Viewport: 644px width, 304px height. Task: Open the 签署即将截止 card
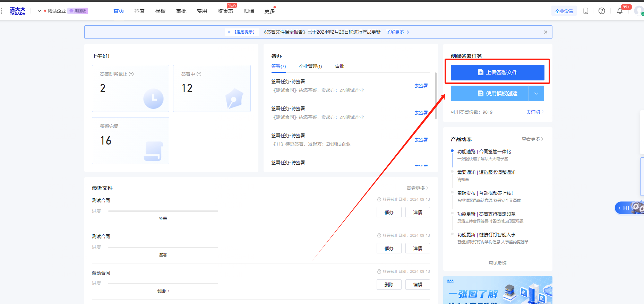point(130,88)
